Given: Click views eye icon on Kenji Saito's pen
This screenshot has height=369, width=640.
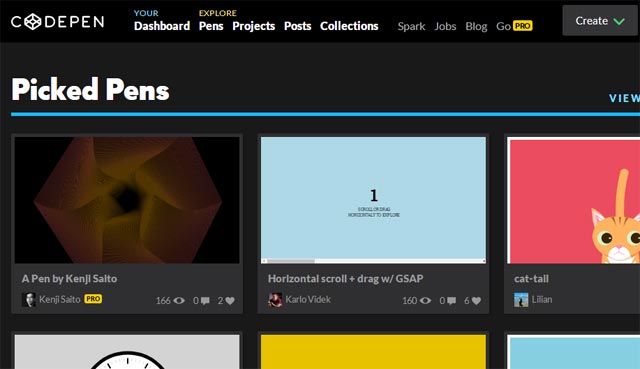Looking at the screenshot, I should (x=179, y=301).
